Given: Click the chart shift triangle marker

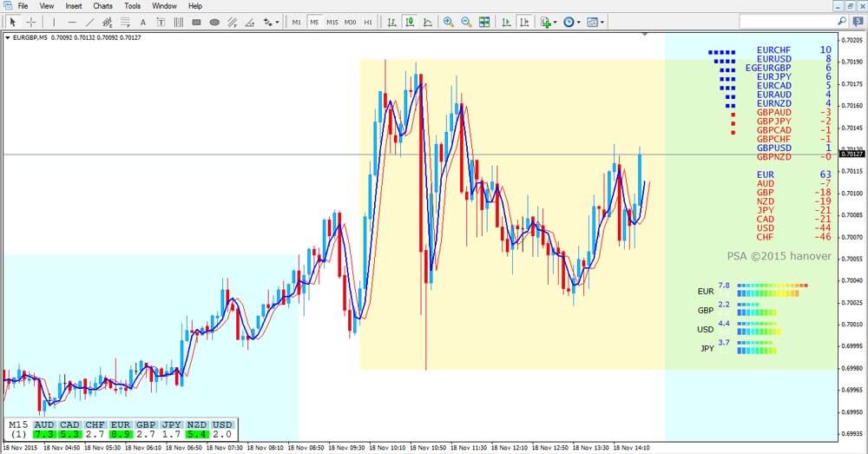Looking at the screenshot, I should click(x=645, y=35).
